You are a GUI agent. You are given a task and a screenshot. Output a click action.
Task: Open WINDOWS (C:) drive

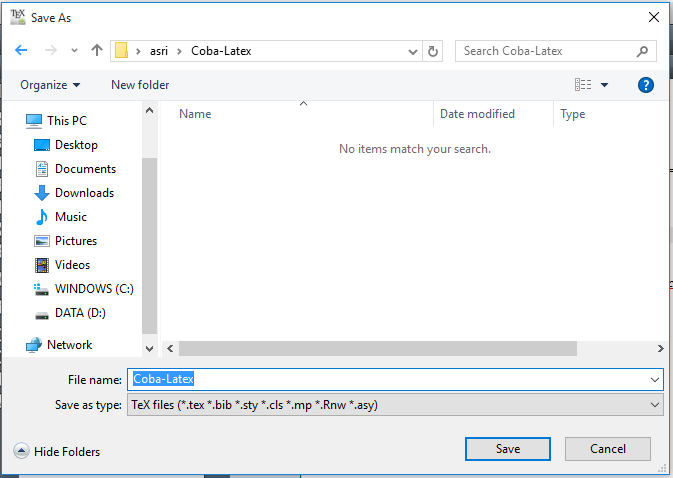84,289
